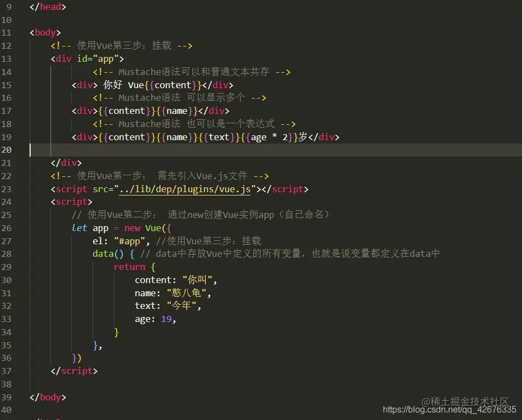This screenshot has width=522, height=420.
Task: Click the line '你好 Vue{{content}}'
Action: pos(152,85)
